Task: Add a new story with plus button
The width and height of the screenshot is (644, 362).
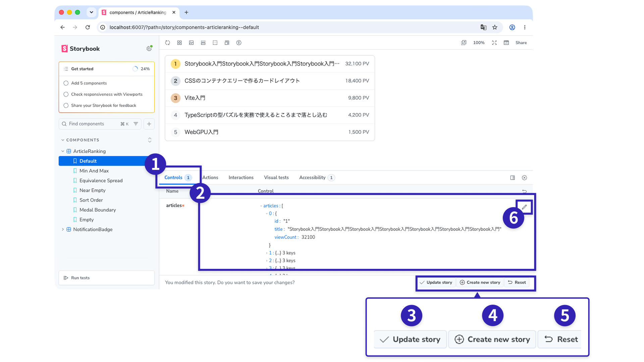Action: (149, 124)
